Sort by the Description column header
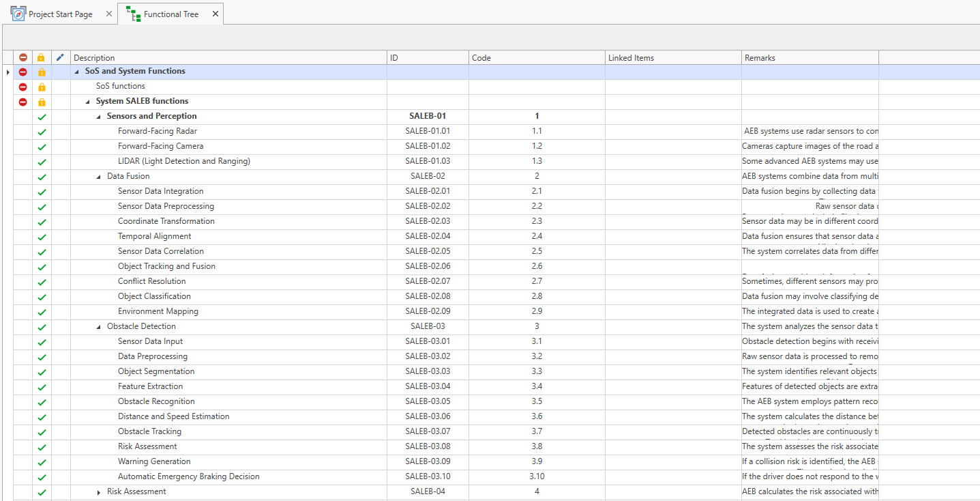The image size is (980, 501). coord(228,58)
